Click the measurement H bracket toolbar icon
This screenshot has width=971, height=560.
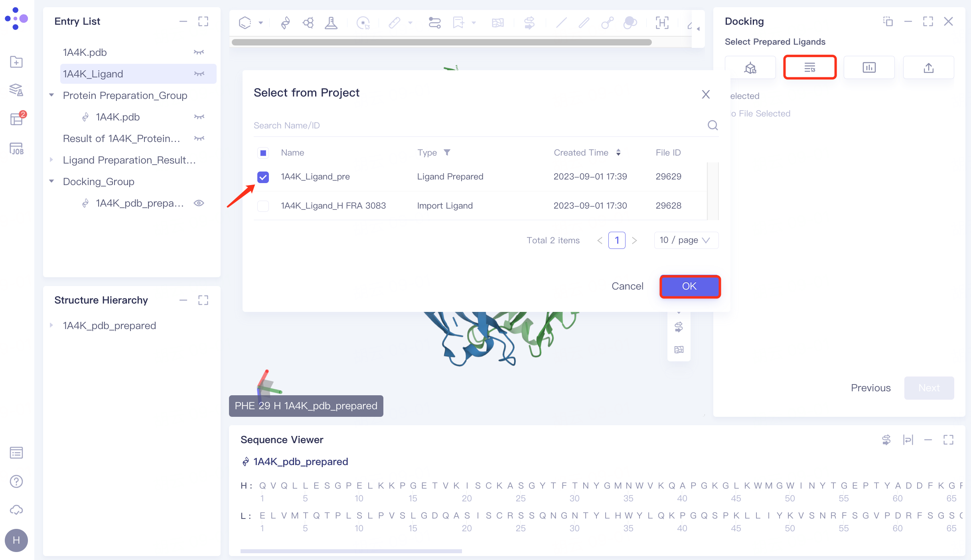click(662, 23)
